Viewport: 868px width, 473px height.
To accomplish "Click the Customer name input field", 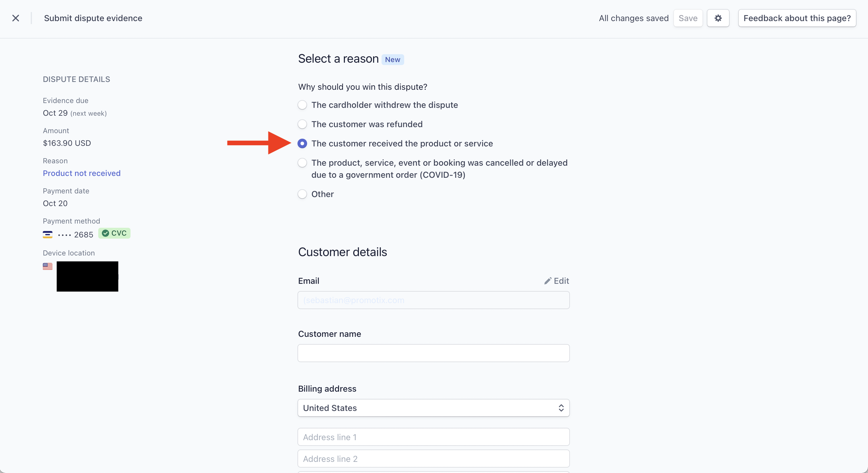I will click(x=433, y=353).
